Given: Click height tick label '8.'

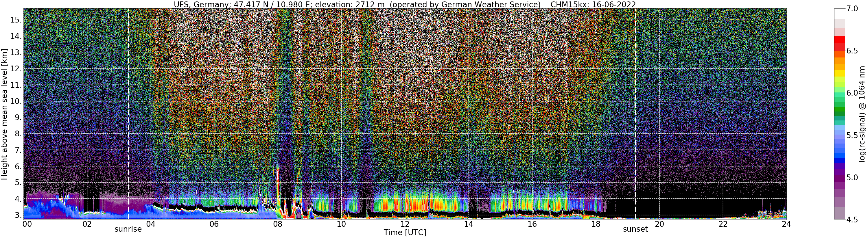Looking at the screenshot, I should 18,134.
